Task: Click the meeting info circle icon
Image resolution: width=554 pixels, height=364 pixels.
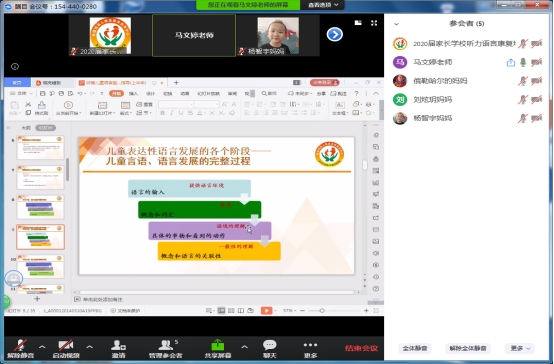Action: tap(15, 66)
